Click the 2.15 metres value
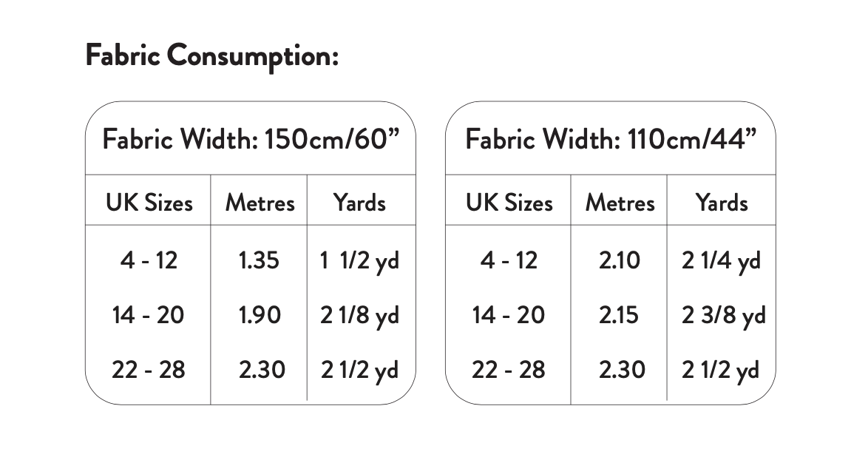Viewport: 868px width, 460px height. pos(620,315)
